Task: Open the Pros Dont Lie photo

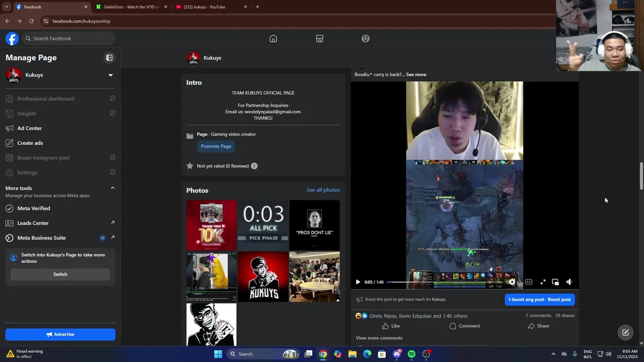Action: click(314, 225)
